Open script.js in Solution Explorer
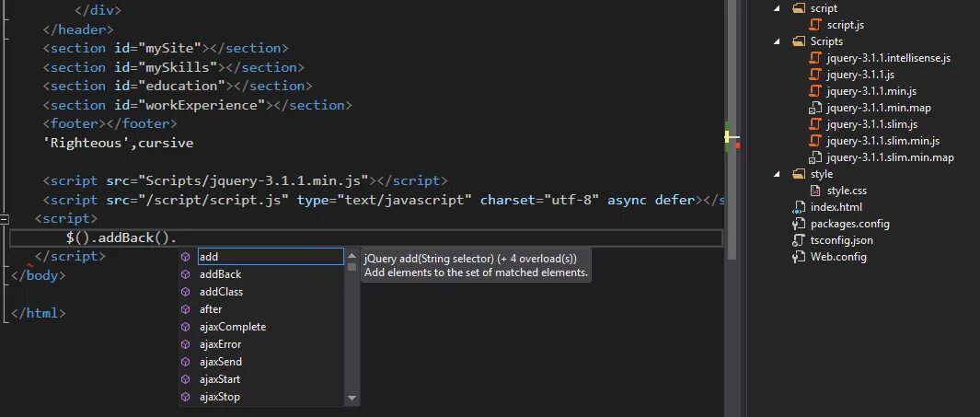980x417 pixels. 845,25
